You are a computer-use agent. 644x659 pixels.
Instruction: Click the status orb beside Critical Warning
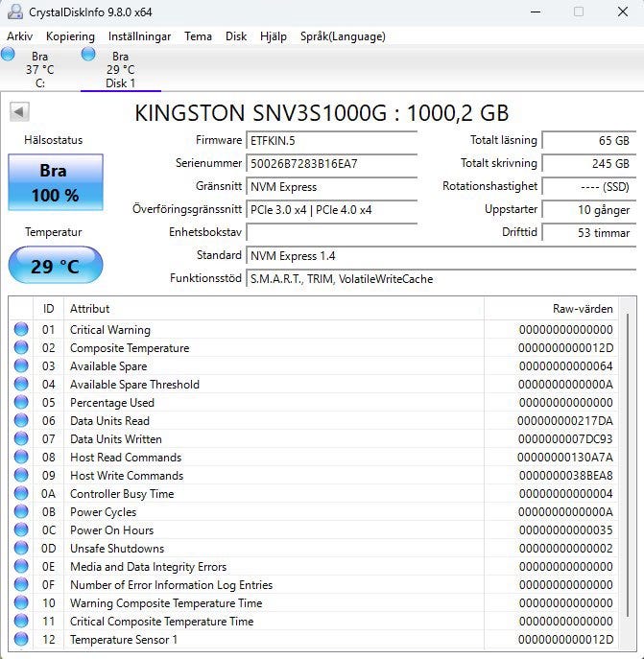tap(21, 330)
